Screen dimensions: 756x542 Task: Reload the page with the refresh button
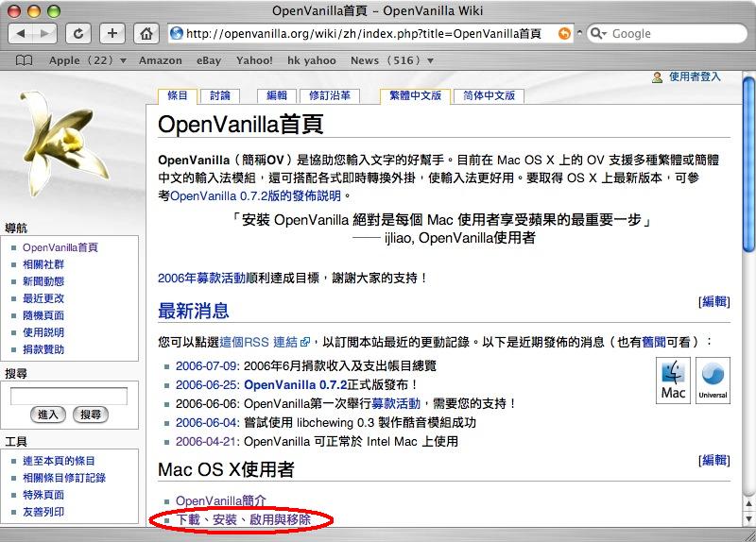coord(78,33)
